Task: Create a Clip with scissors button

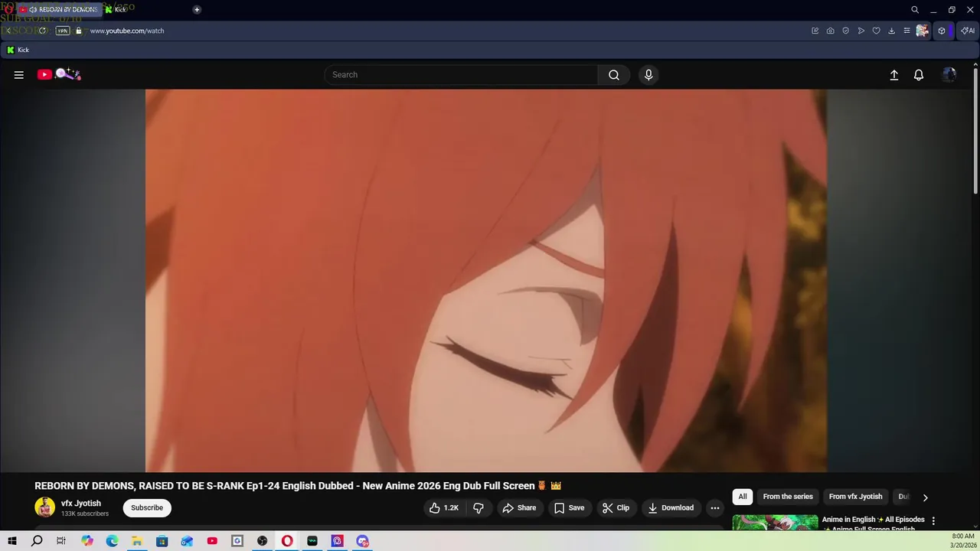Action: click(x=616, y=508)
